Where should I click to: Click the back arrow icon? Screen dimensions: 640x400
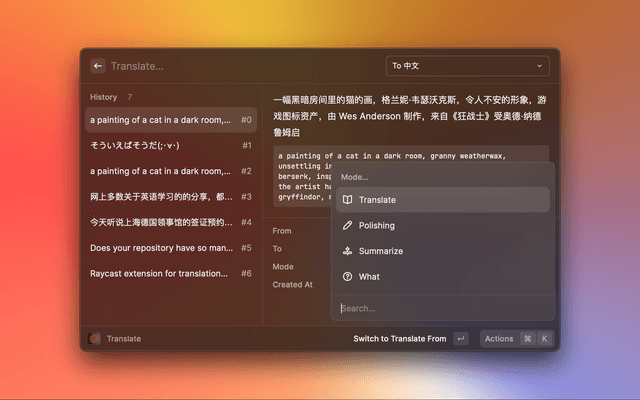click(98, 66)
